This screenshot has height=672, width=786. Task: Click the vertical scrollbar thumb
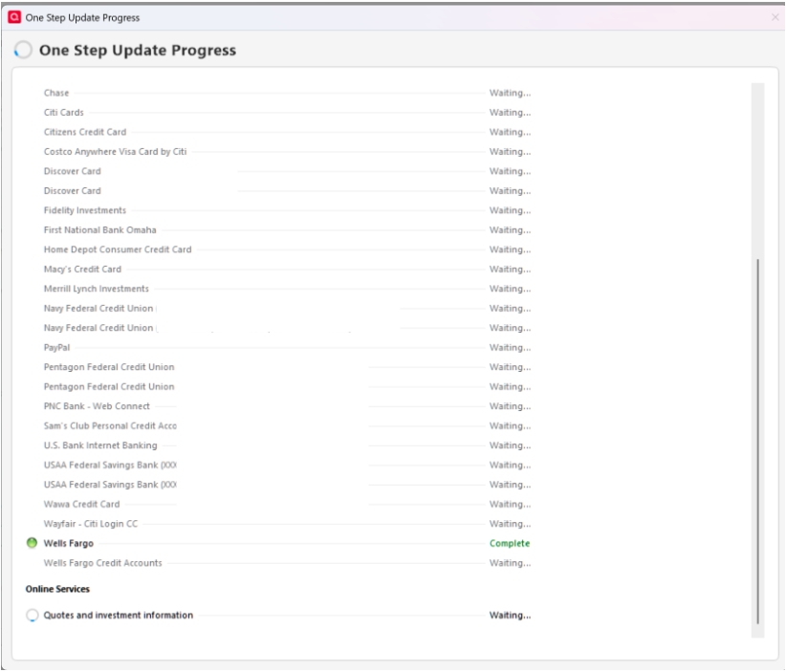pyautogui.click(x=757, y=442)
